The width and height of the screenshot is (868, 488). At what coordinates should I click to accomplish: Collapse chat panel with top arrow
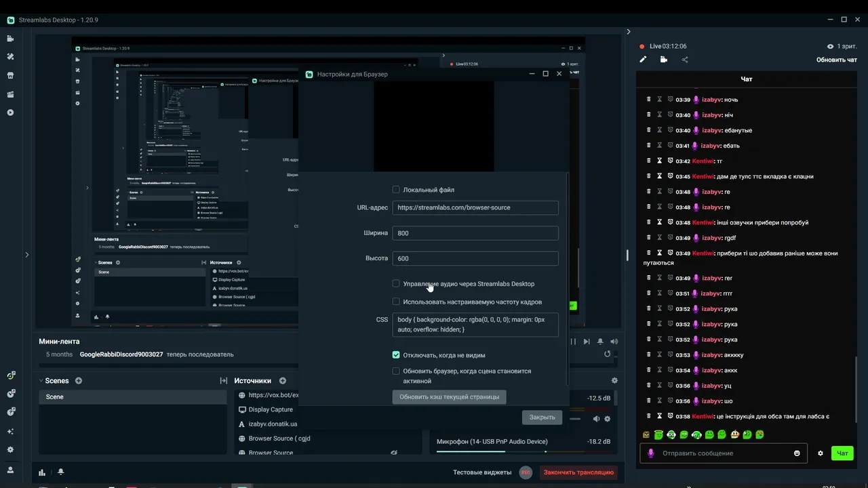[629, 32]
